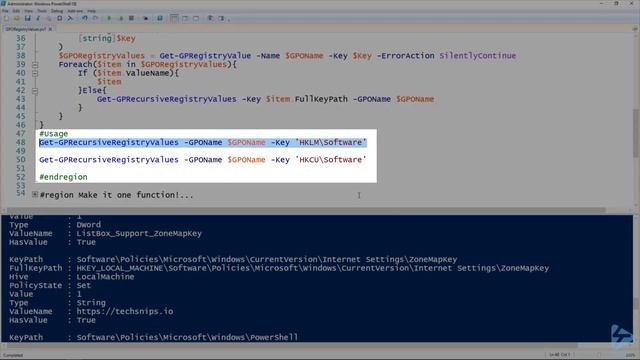Click console Type value 'String'

pos(91,303)
